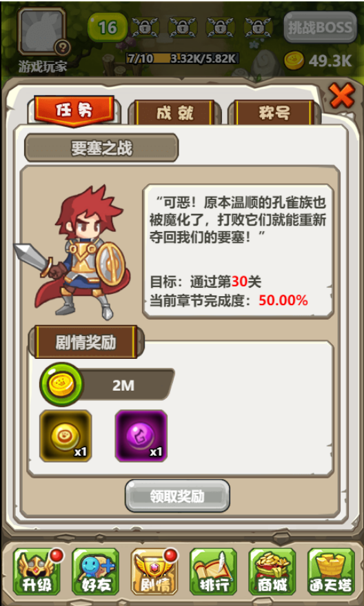Select the 任务 quests tab
Viewport: 364px width, 606px height.
pos(74,111)
